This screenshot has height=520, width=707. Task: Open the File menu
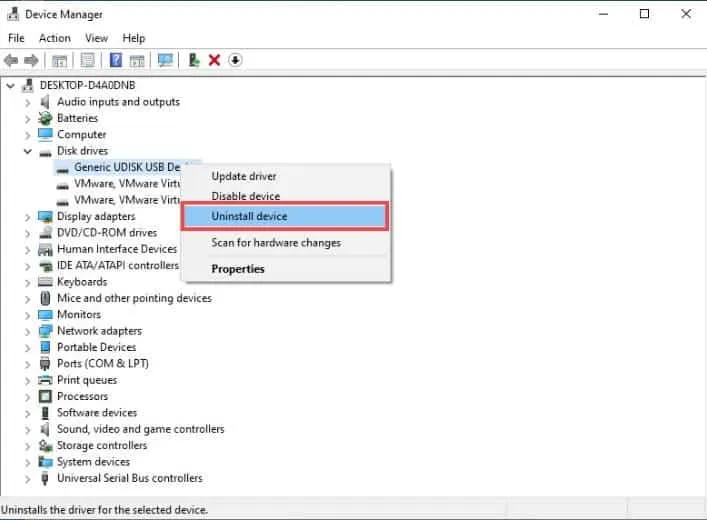point(16,38)
